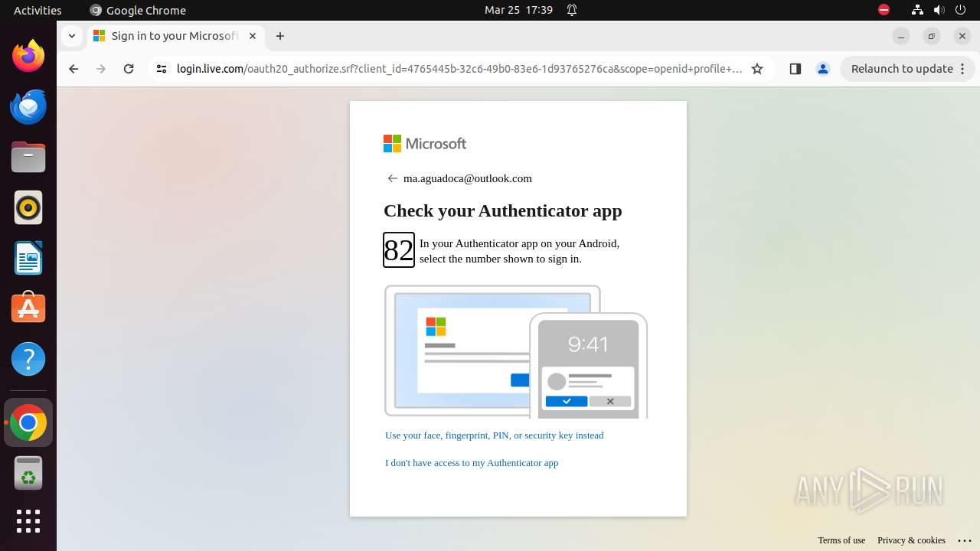
Task: Open the Activities overview
Action: click(x=38, y=10)
